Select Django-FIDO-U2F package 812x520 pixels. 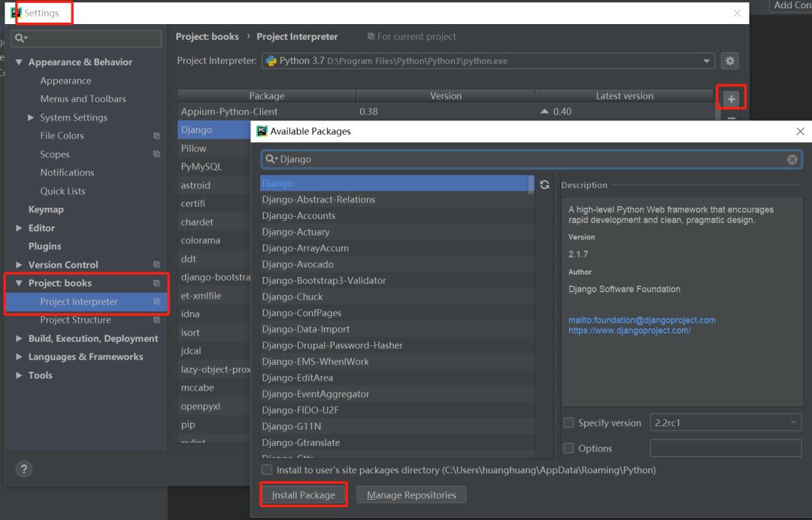click(397, 410)
